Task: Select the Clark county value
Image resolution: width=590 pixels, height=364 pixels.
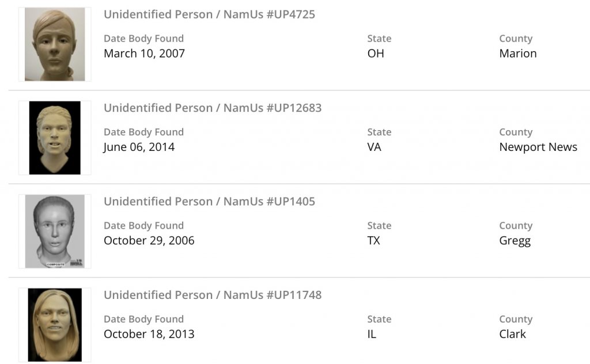Action: 512,334
